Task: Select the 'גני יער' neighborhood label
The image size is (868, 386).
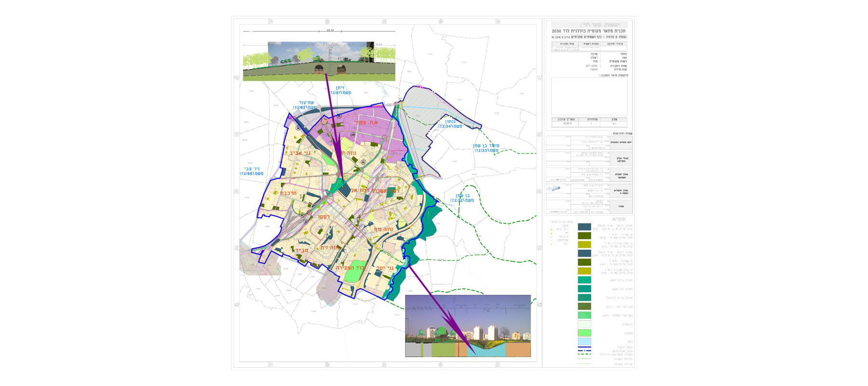Action: click(385, 268)
